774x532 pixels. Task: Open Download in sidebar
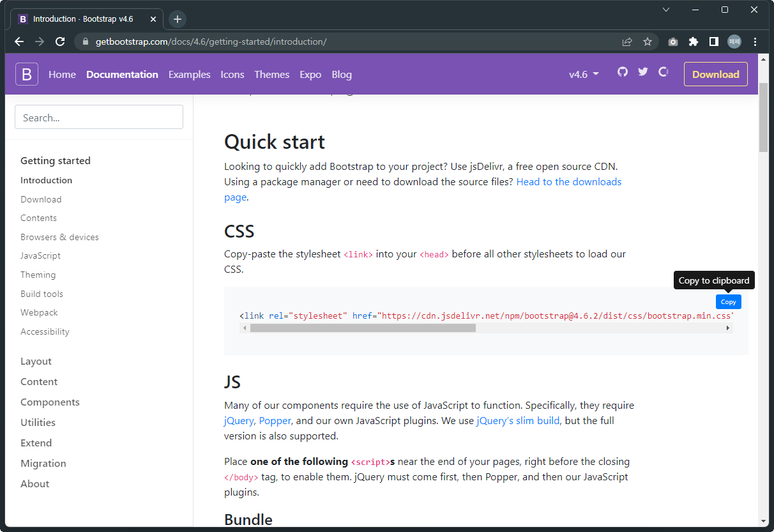pos(41,199)
